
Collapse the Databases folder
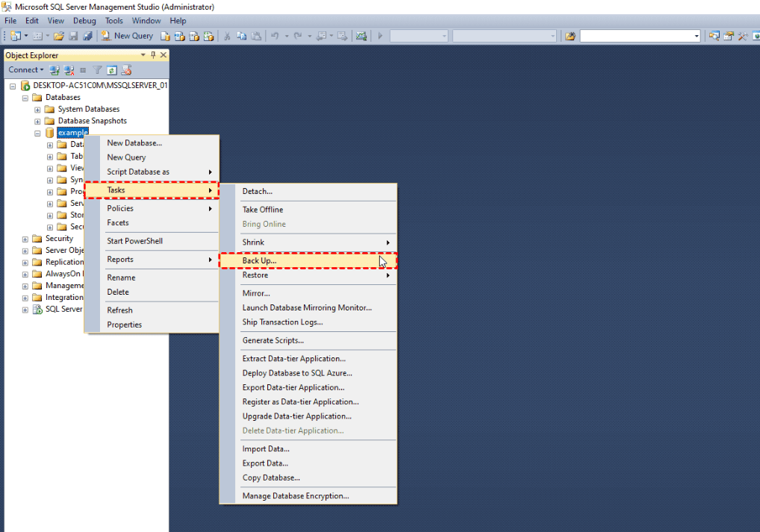tap(25, 98)
